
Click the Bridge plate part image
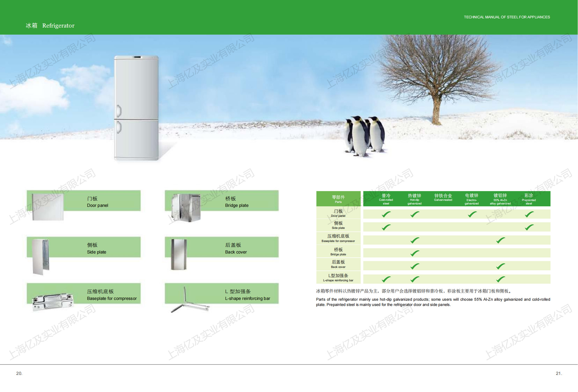(186, 207)
